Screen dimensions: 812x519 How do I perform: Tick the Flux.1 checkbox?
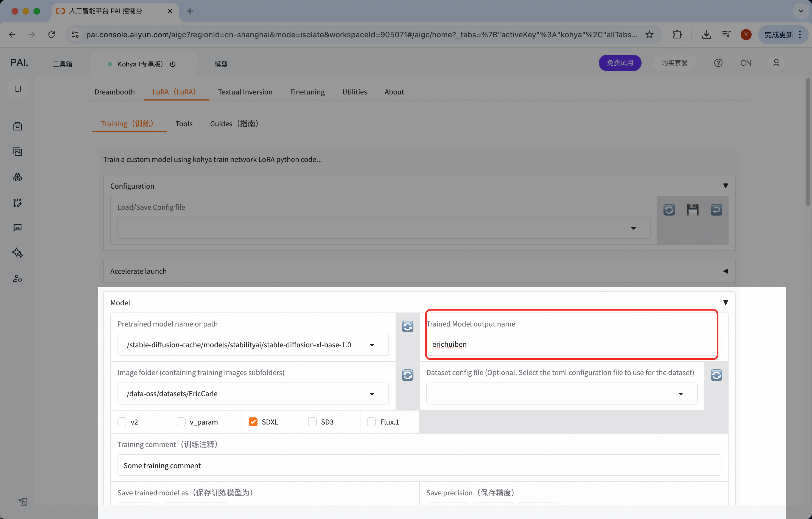tap(371, 422)
